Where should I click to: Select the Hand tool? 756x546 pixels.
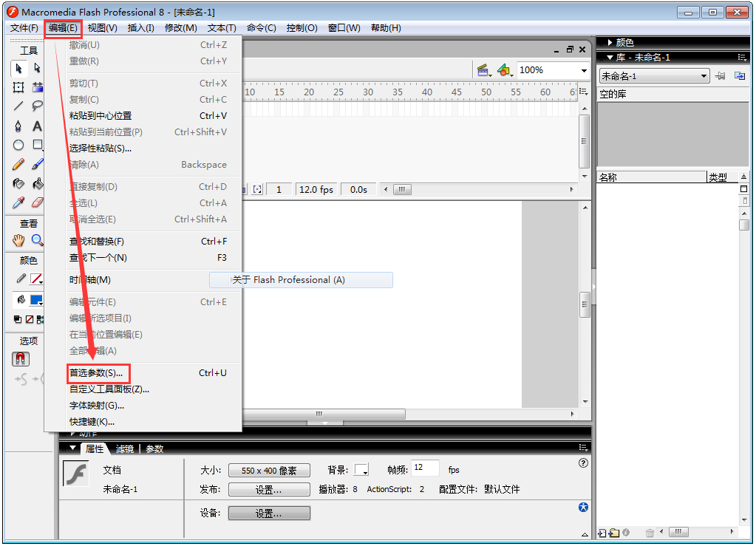(19, 240)
